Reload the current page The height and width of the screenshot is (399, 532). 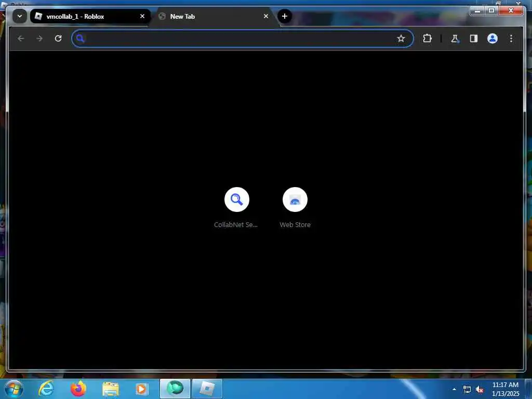58,38
